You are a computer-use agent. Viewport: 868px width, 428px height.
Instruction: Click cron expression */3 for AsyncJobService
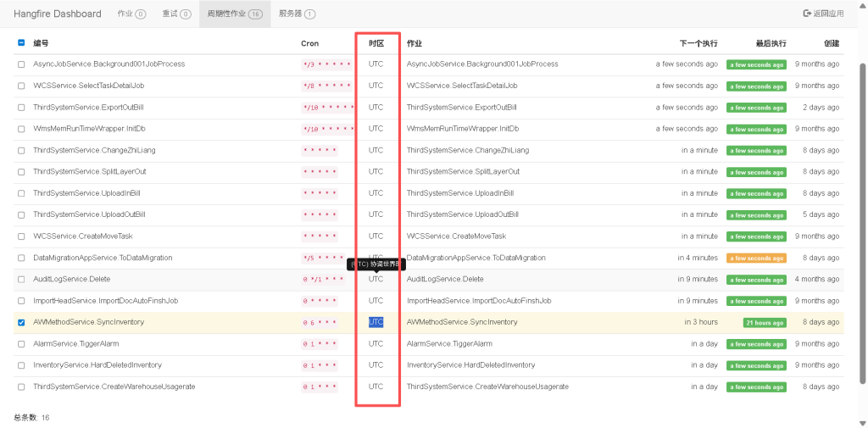[326, 64]
